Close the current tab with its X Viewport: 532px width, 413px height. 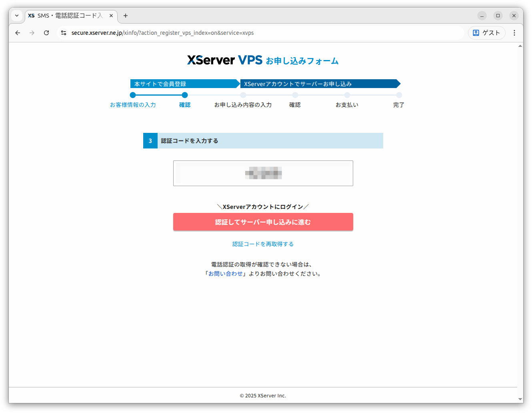pyautogui.click(x=111, y=16)
